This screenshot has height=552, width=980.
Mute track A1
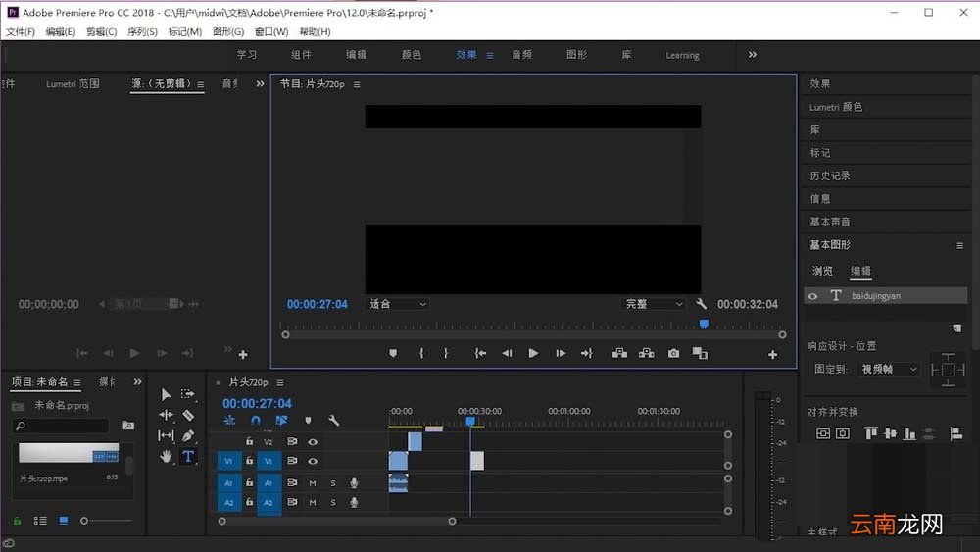click(x=313, y=483)
